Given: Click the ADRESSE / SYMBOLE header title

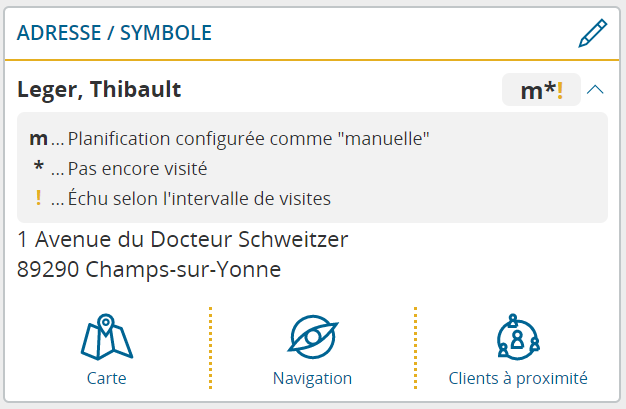Looking at the screenshot, I should [114, 33].
